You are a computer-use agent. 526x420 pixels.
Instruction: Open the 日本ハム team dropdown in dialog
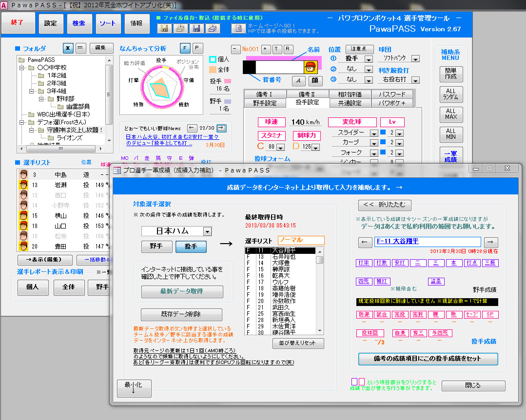tap(208, 231)
